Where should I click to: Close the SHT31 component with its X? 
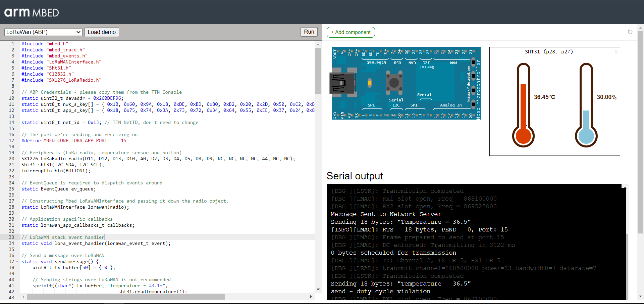pyautogui.click(x=616, y=52)
